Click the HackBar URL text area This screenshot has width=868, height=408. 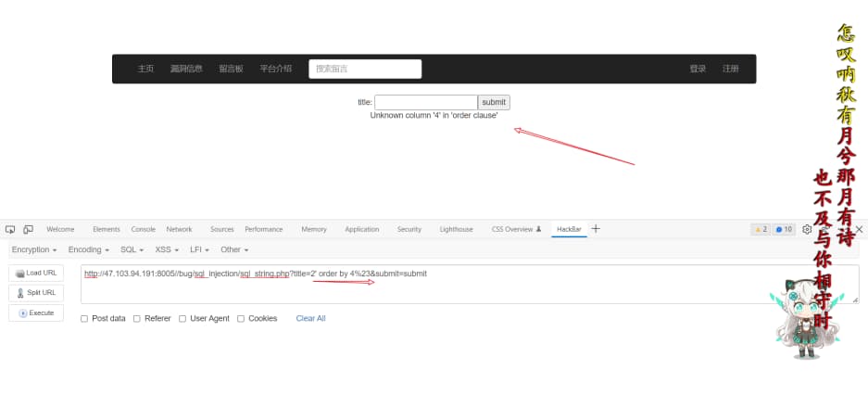tap(470, 285)
